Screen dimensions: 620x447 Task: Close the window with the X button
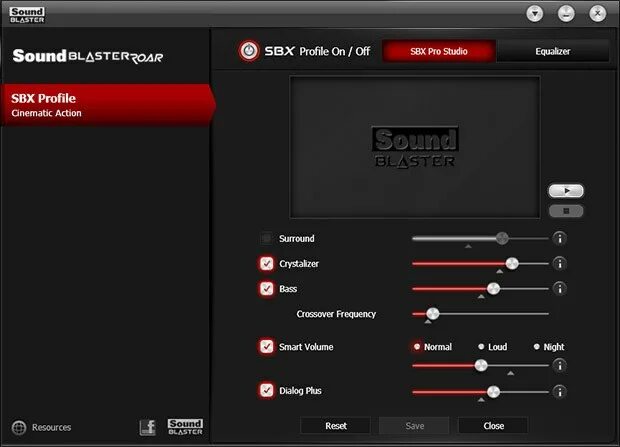pyautogui.click(x=597, y=14)
